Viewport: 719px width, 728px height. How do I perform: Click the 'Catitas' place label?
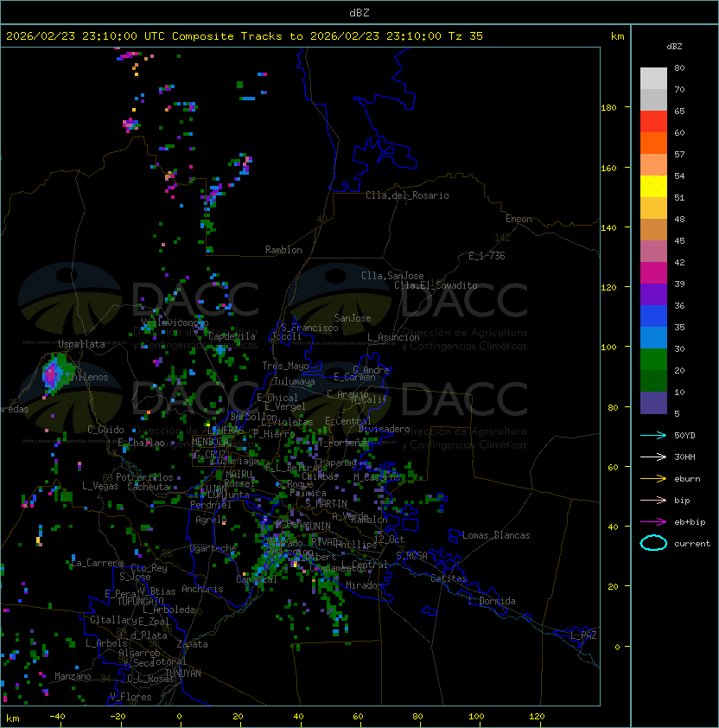click(x=449, y=578)
